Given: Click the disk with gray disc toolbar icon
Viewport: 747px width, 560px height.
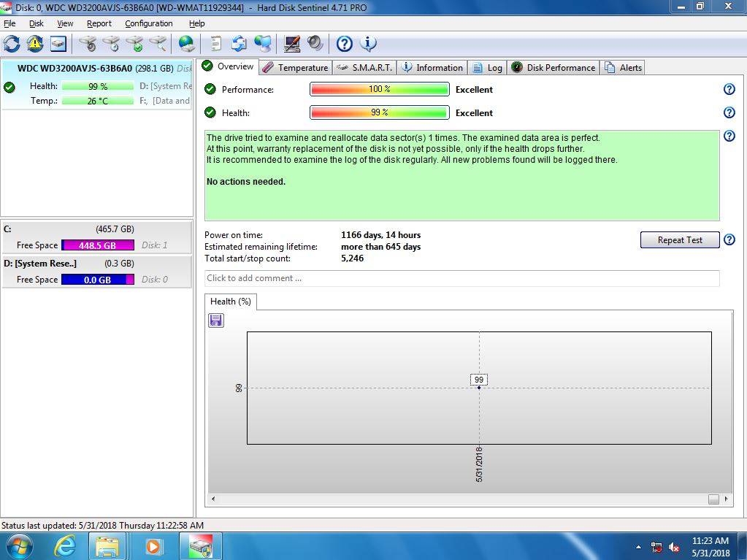Looking at the screenshot, I should (88, 44).
